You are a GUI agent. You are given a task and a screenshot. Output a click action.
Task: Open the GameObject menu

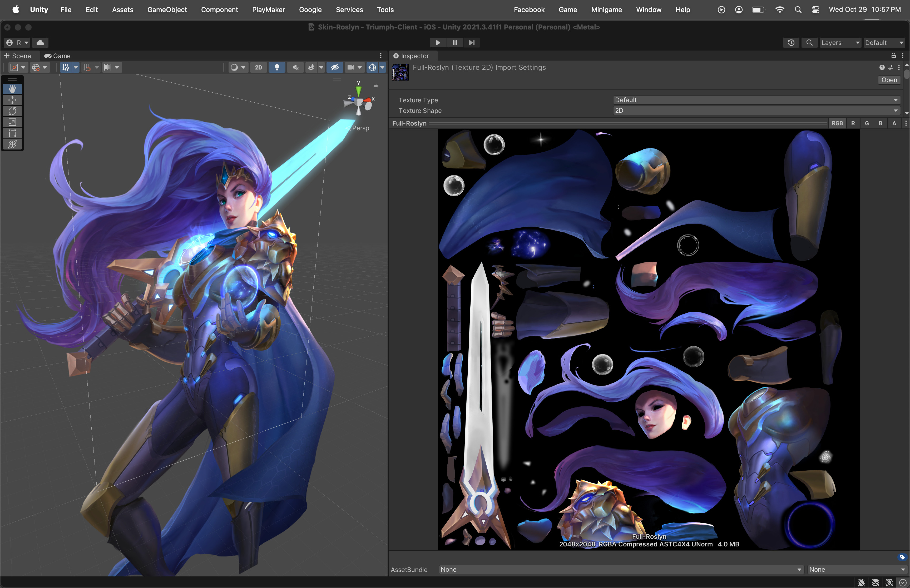[167, 9]
